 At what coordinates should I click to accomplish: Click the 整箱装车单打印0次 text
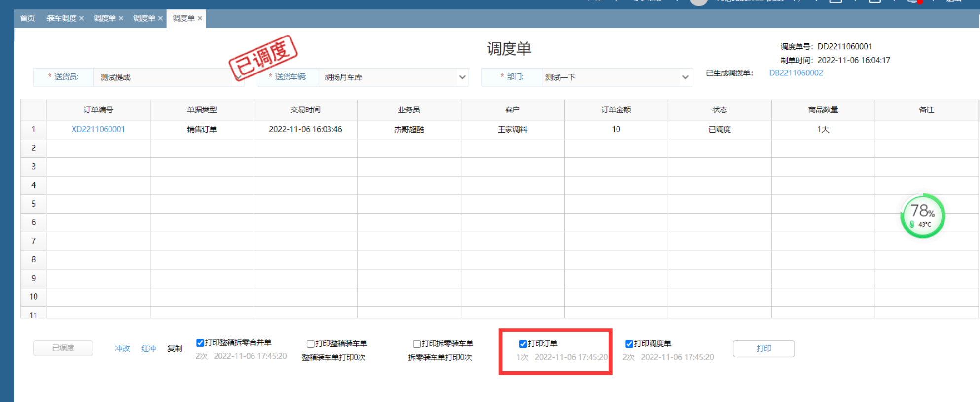[334, 357]
